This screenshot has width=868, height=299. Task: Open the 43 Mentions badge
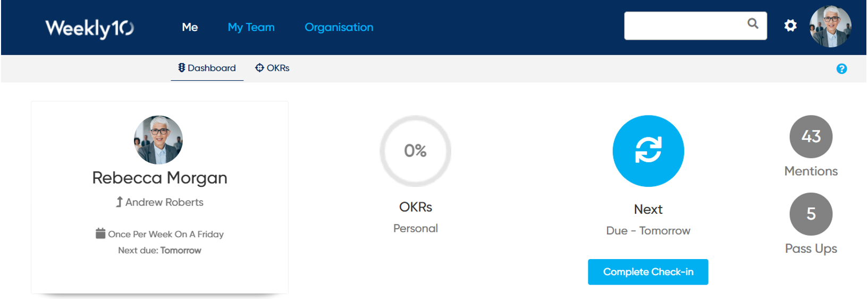811,137
